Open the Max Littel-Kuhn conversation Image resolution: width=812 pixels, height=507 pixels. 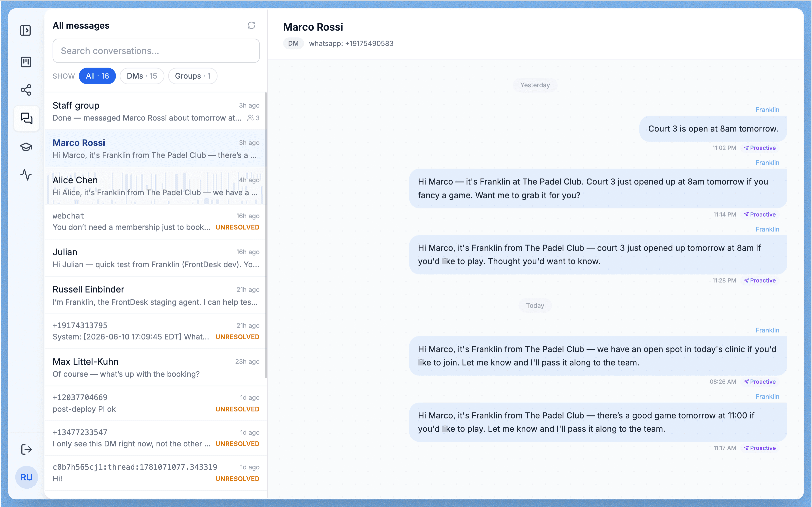coord(155,367)
